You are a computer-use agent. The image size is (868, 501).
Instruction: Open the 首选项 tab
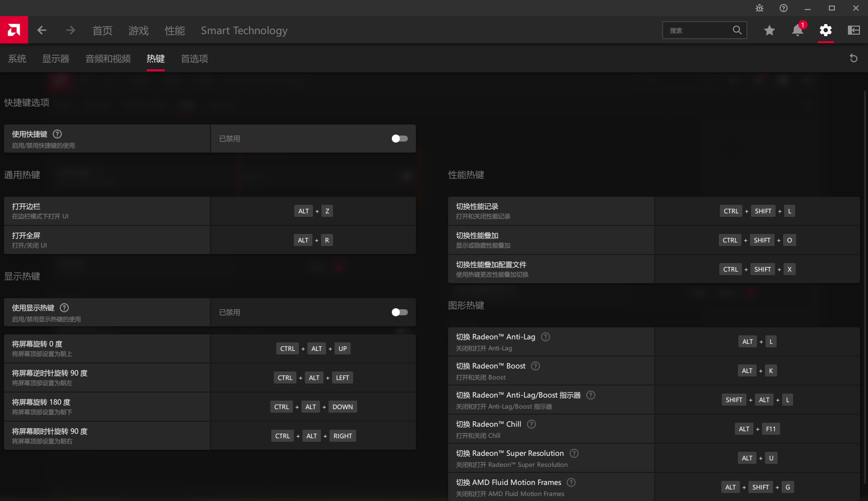point(194,59)
